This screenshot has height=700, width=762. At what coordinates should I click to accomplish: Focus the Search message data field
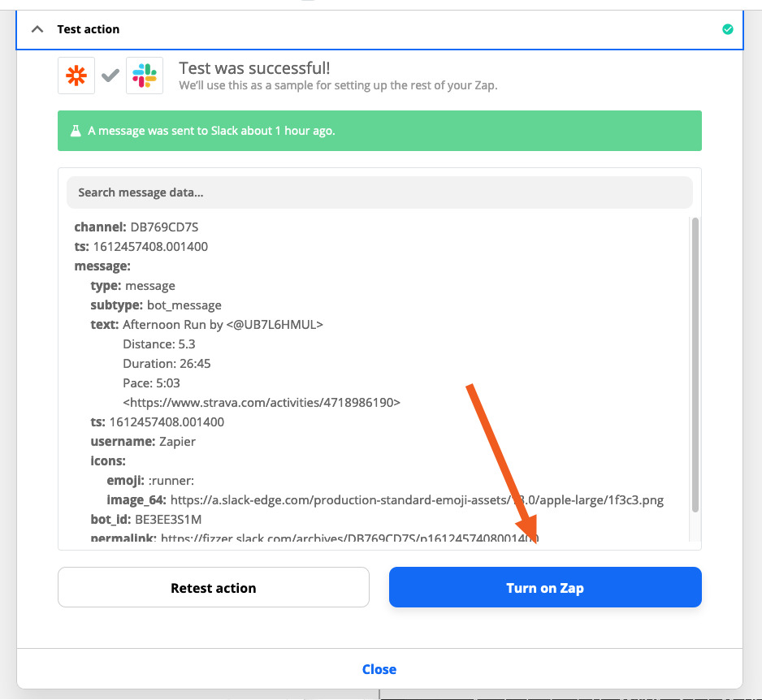[379, 192]
